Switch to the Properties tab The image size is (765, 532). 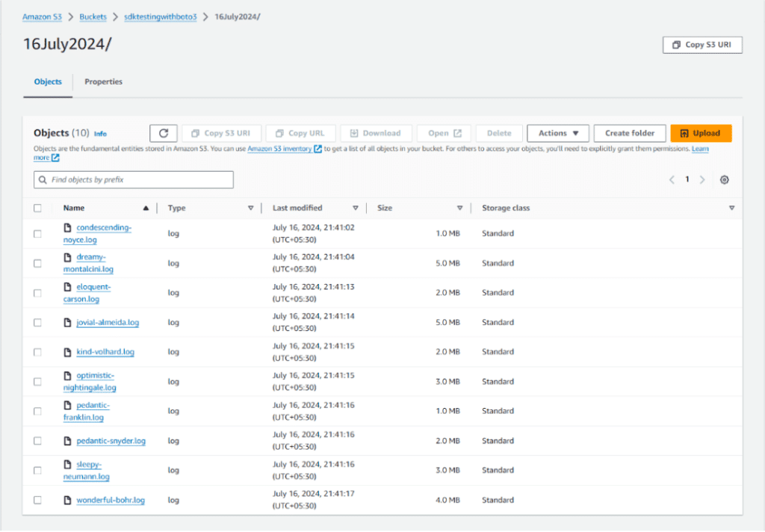click(x=103, y=82)
